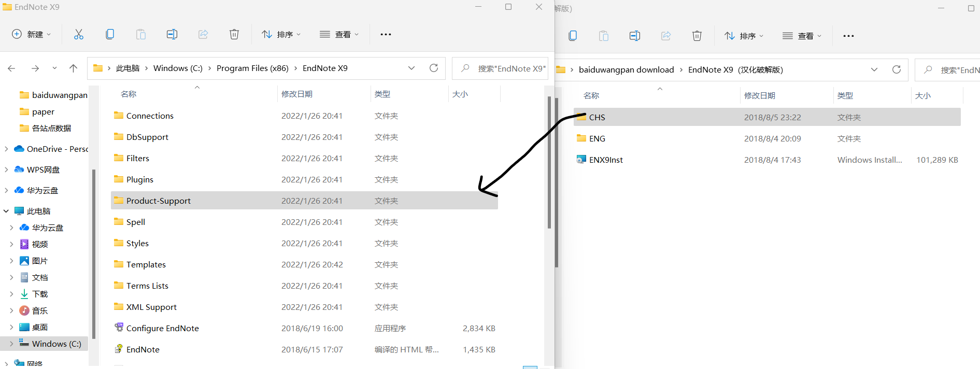Select the ENG folder in right window
Image resolution: width=980 pixels, height=369 pixels.
point(767,138)
